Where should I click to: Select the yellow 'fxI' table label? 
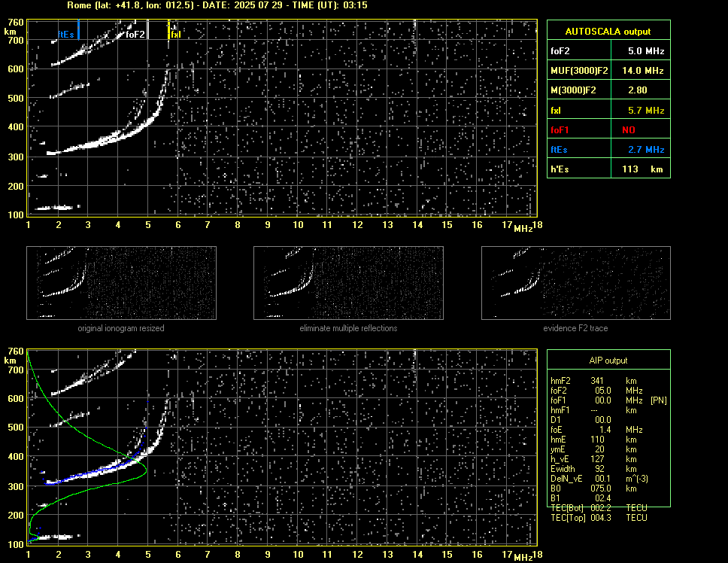[555, 111]
